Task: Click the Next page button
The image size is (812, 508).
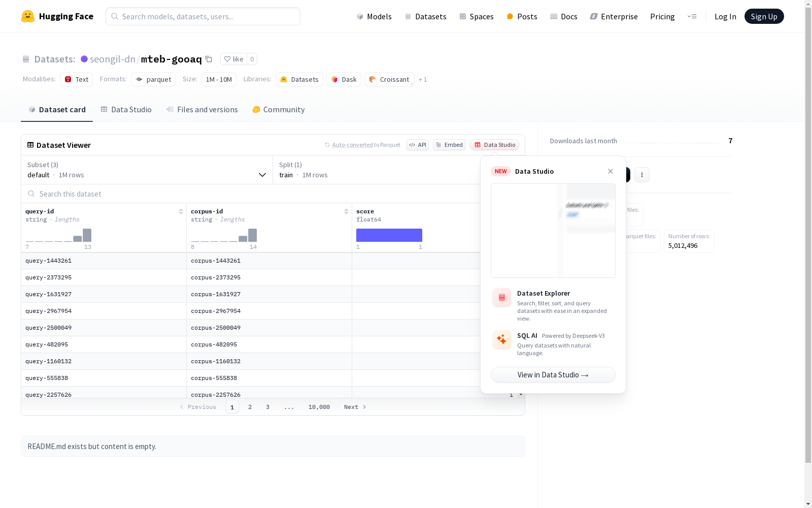Action: [355, 407]
